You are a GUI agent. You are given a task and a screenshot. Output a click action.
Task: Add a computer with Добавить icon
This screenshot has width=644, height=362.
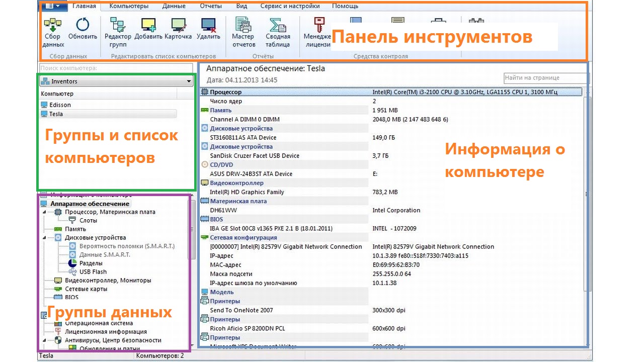pyautogui.click(x=148, y=25)
